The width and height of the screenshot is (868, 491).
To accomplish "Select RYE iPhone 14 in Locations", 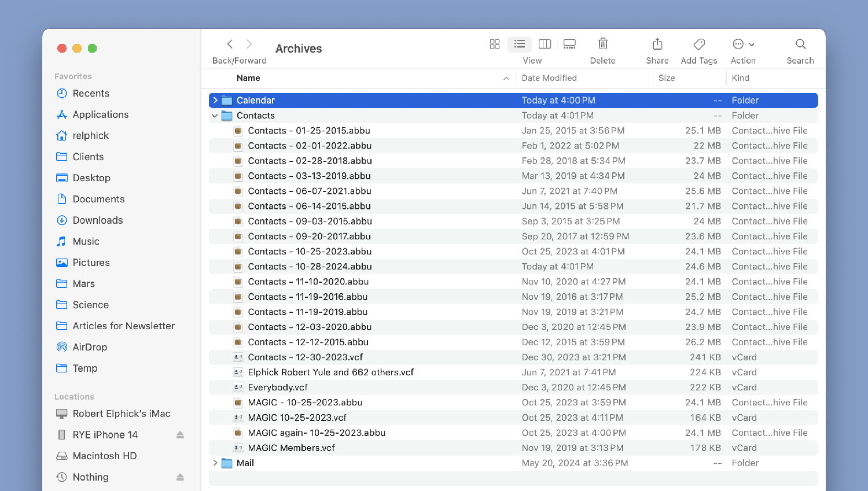I will 105,435.
